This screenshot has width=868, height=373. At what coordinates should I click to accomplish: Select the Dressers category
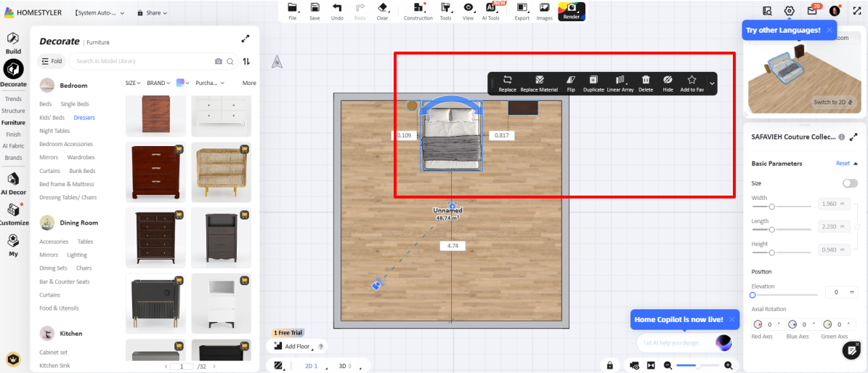(x=84, y=118)
